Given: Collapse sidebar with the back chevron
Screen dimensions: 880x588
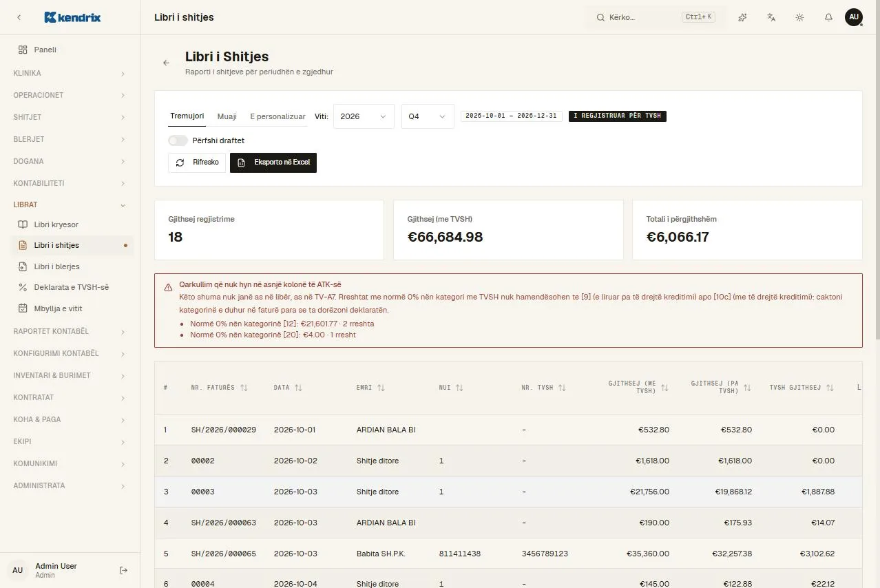Looking at the screenshot, I should [19, 17].
